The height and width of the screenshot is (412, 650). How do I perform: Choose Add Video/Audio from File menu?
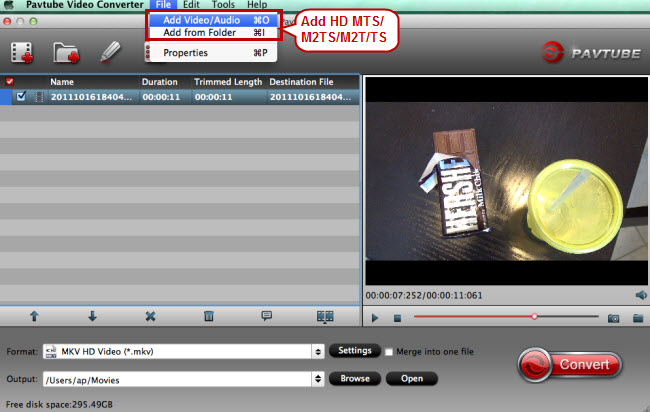click(x=213, y=20)
